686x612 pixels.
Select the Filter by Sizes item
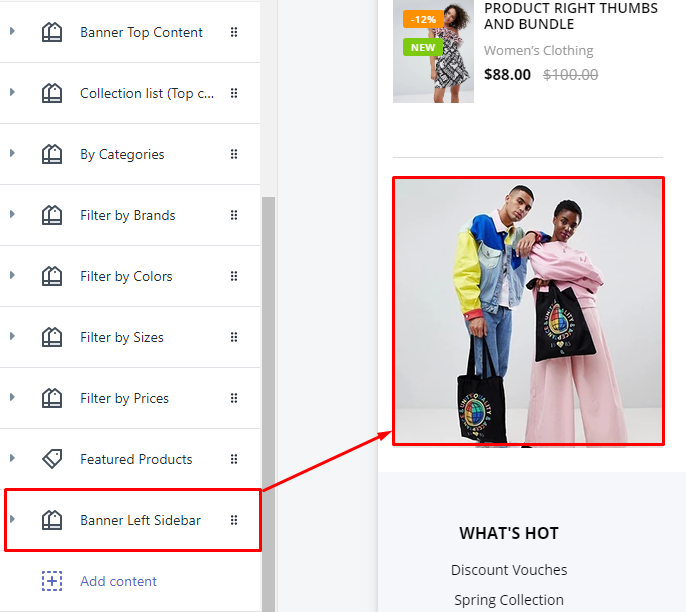coord(122,337)
